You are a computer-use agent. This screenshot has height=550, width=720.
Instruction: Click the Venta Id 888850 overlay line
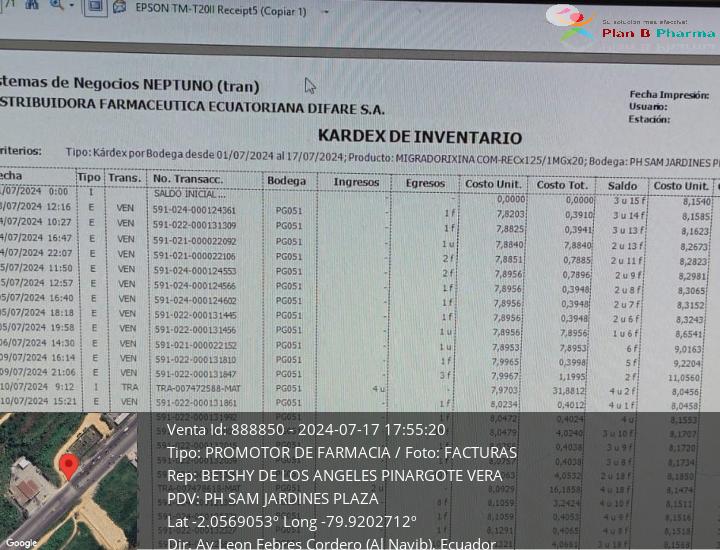click(x=306, y=430)
